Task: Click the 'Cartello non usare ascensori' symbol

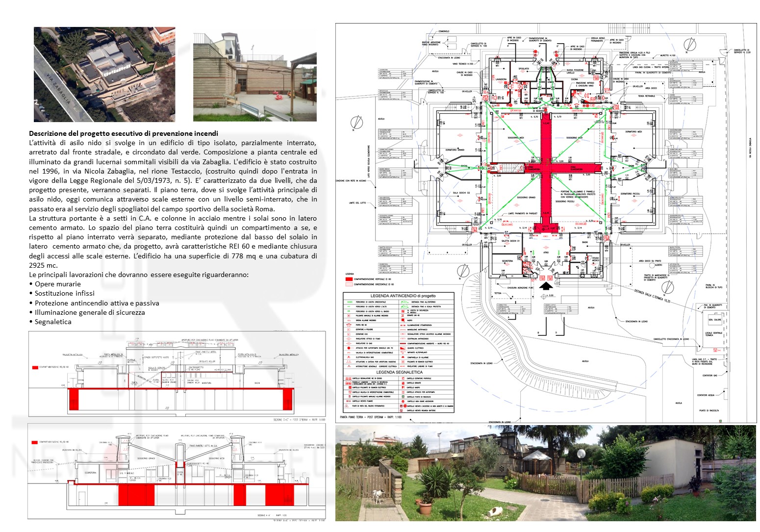Action: click(403, 401)
